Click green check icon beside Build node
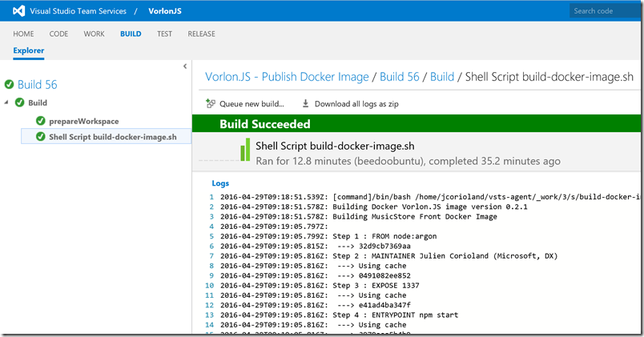 pos(20,102)
